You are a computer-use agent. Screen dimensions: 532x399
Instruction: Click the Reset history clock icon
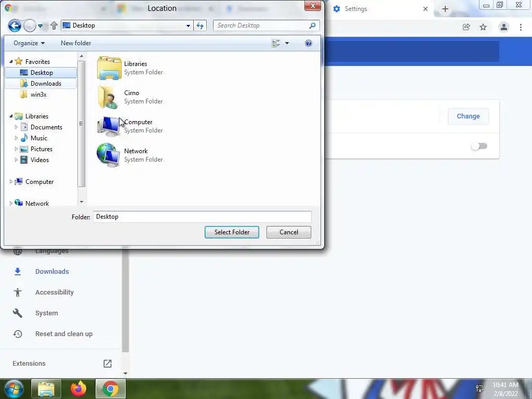(x=18, y=334)
